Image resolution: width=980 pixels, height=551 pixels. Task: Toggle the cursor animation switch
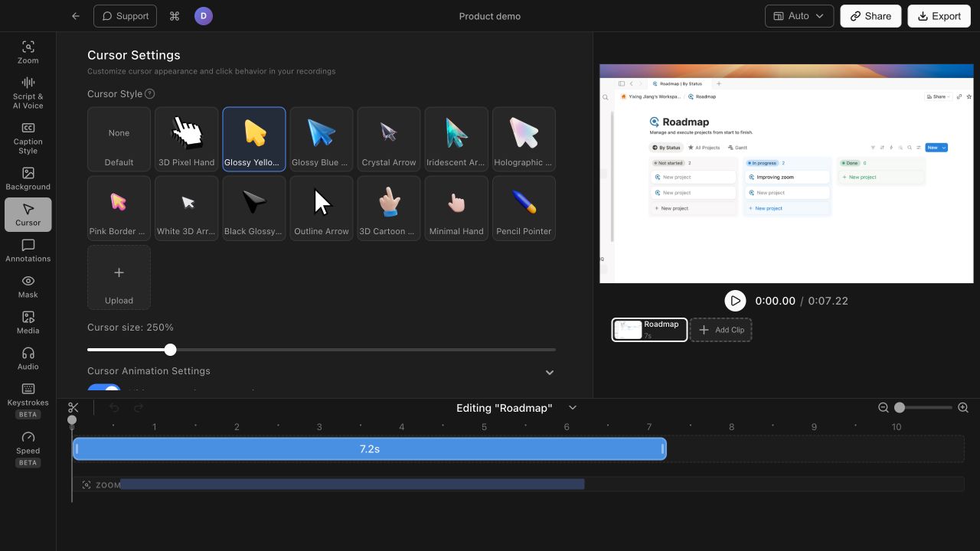point(104,390)
